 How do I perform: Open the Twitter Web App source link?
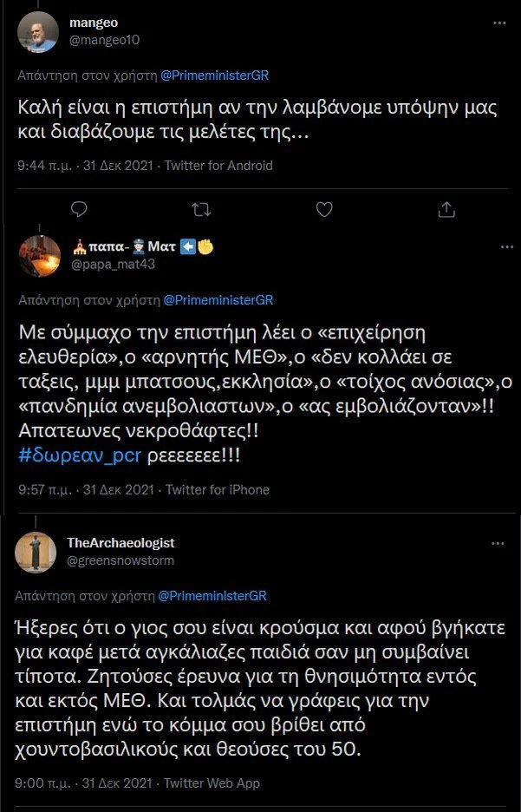coord(212,783)
